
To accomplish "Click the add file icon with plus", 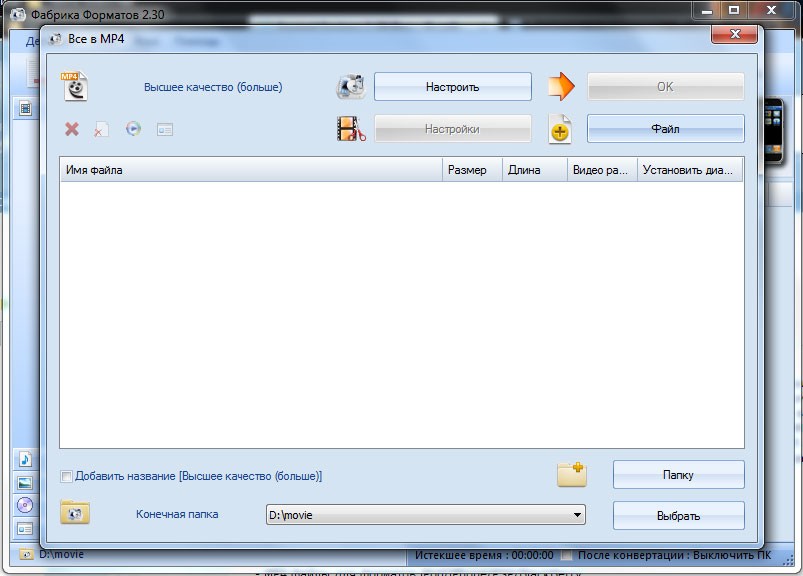I will (559, 129).
